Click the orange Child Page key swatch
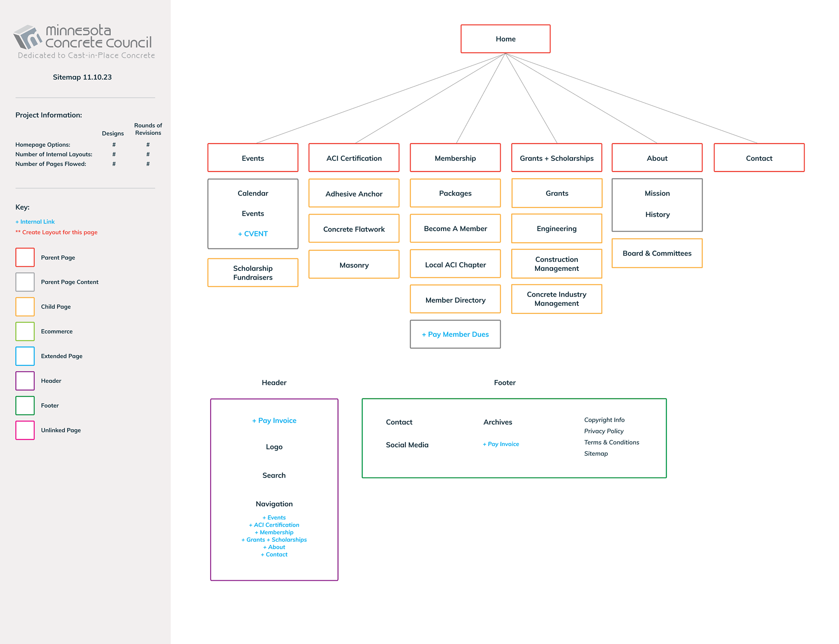The height and width of the screenshot is (644, 839). (25, 307)
